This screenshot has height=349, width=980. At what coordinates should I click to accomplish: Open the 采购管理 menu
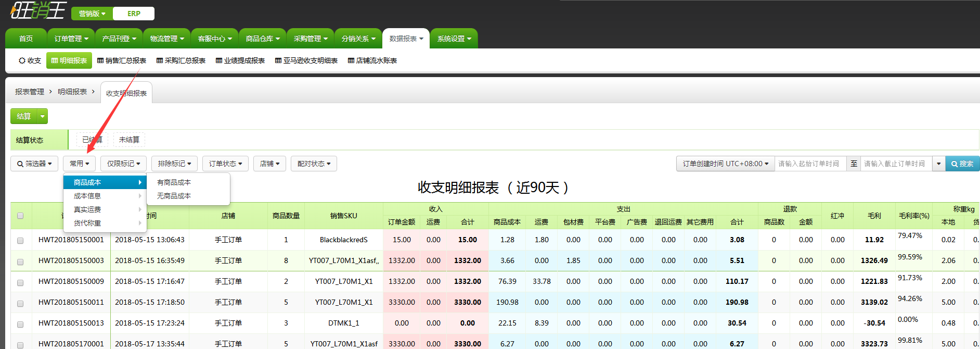point(311,39)
